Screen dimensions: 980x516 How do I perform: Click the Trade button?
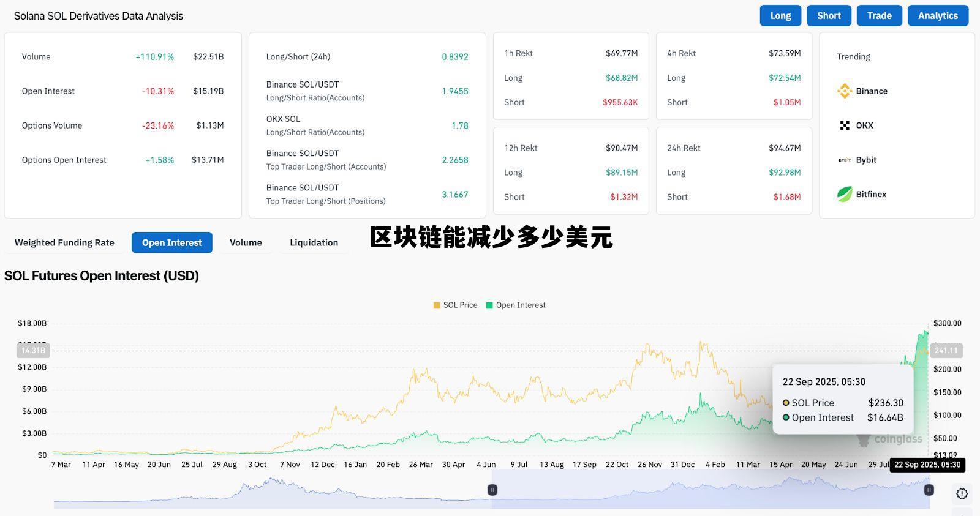(880, 16)
